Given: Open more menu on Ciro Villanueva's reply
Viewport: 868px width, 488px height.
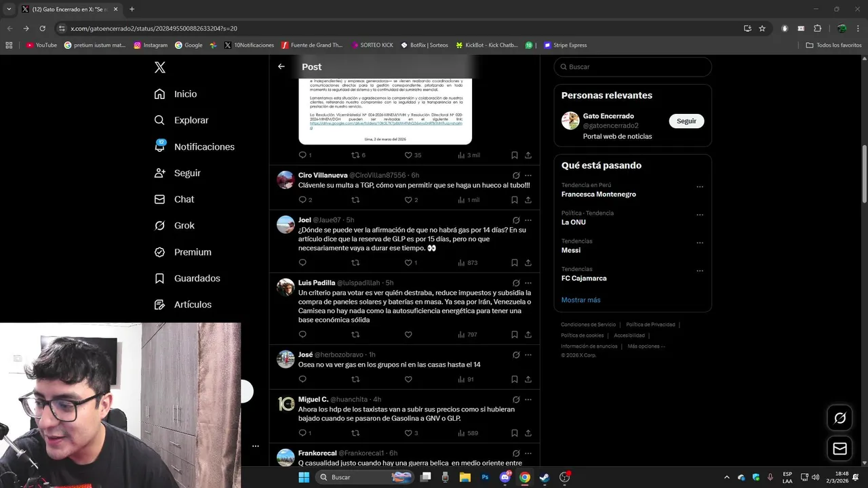Looking at the screenshot, I should pos(528,176).
